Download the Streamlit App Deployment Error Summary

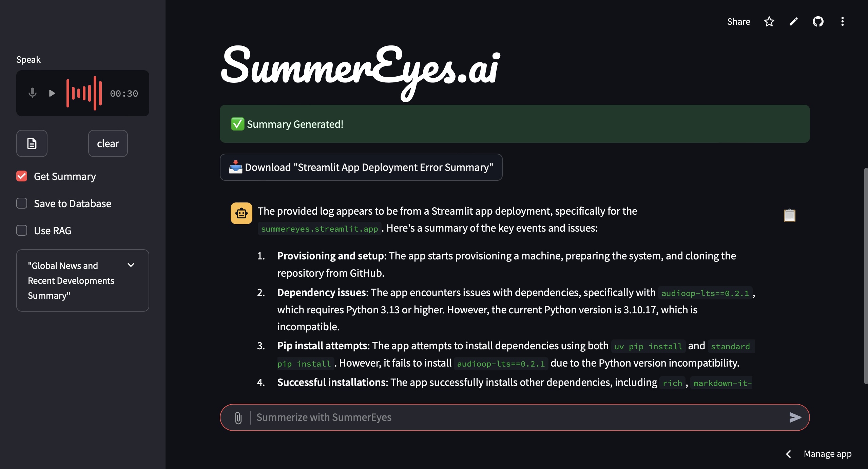tap(361, 167)
